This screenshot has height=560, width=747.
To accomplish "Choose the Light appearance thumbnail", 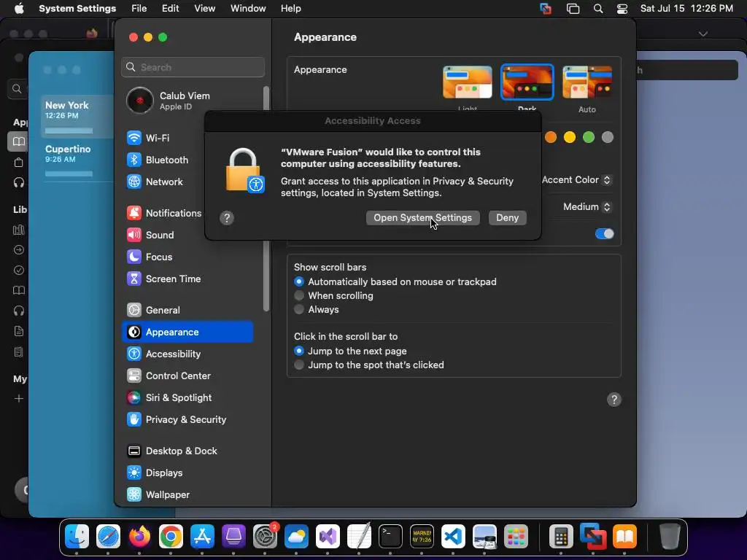I will pyautogui.click(x=468, y=82).
